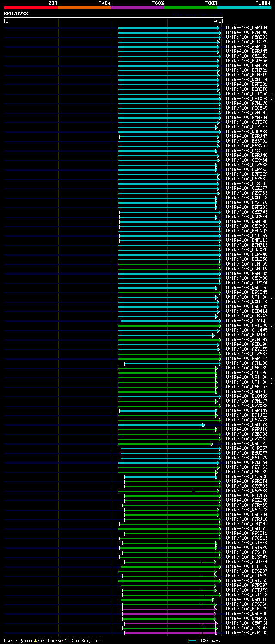
Task: Click the green ~80% identity legend bar
Action: 190,8
